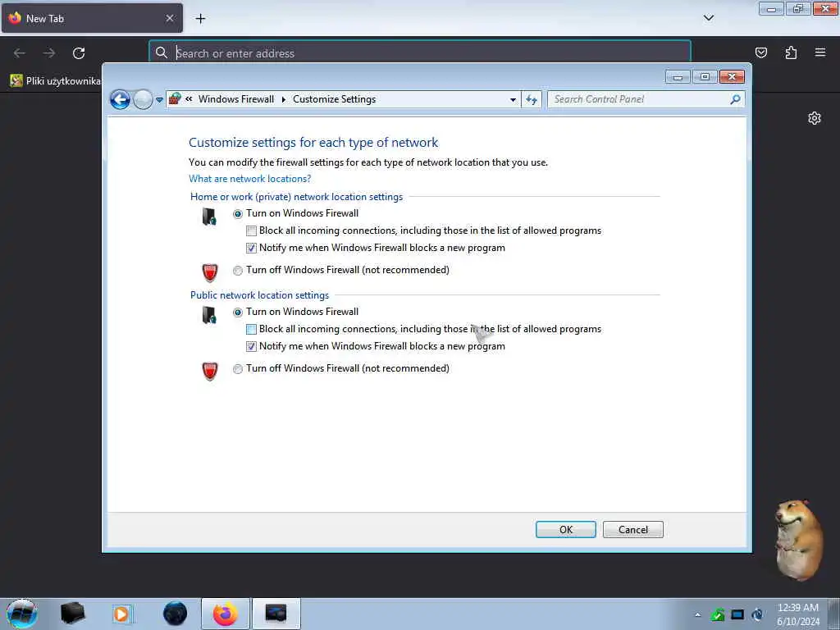
Task: Select Turn on Windows Firewall for public network
Action: tap(238, 313)
